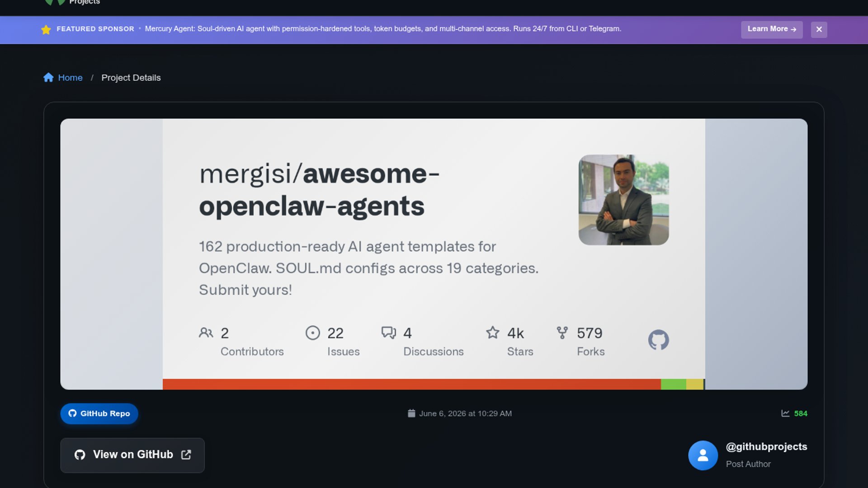868x488 pixels.
Task: Click the yellow language bar segment
Action: 695,384
